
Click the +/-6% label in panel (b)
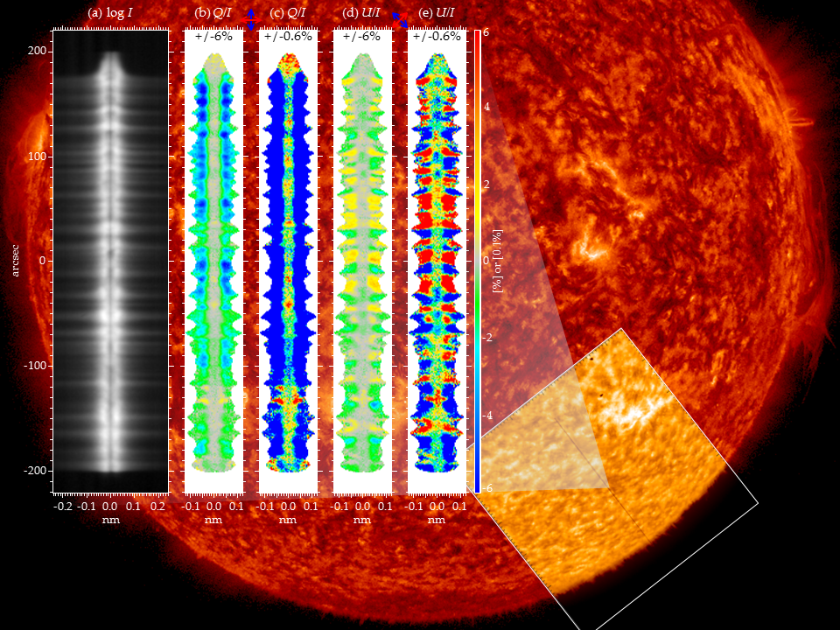pyautogui.click(x=213, y=37)
